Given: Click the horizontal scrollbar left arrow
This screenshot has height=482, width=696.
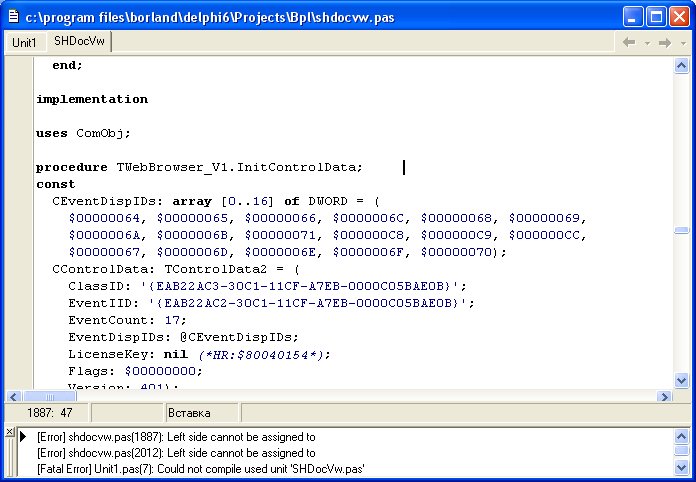Looking at the screenshot, I should point(12,397).
